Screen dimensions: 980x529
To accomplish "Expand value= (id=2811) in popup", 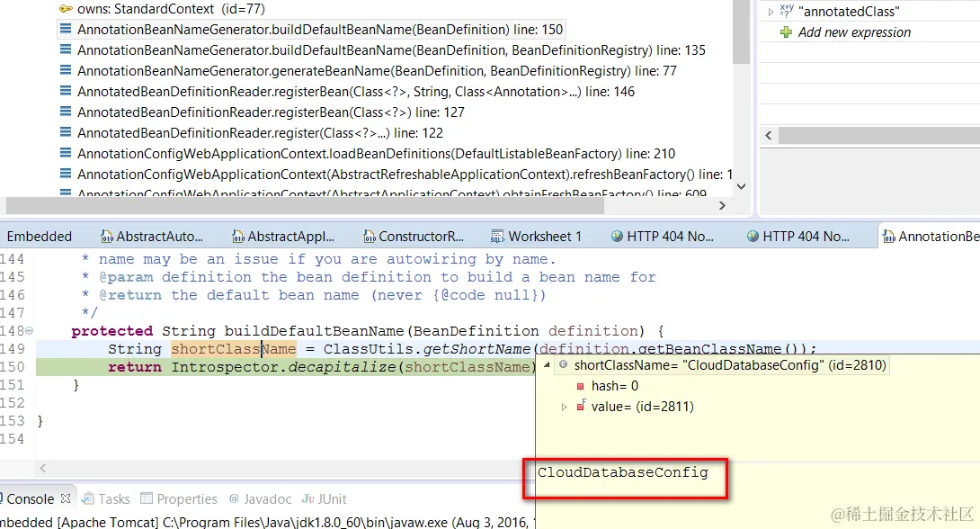I will click(x=564, y=407).
